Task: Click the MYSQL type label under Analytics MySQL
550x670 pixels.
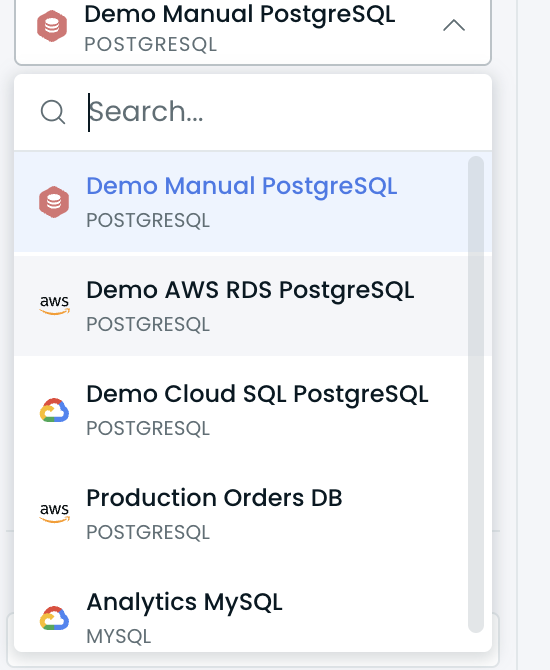Action: click(x=119, y=637)
